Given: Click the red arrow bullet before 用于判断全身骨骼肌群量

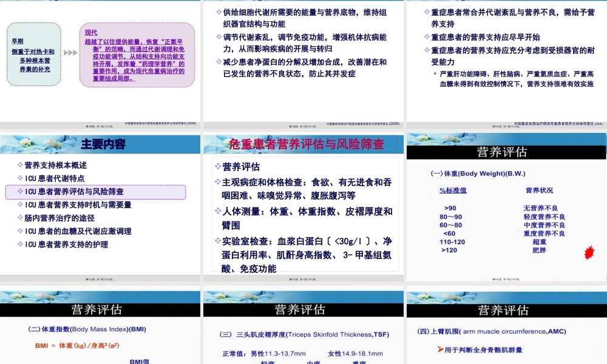Looking at the screenshot, I should pyautogui.click(x=441, y=349).
